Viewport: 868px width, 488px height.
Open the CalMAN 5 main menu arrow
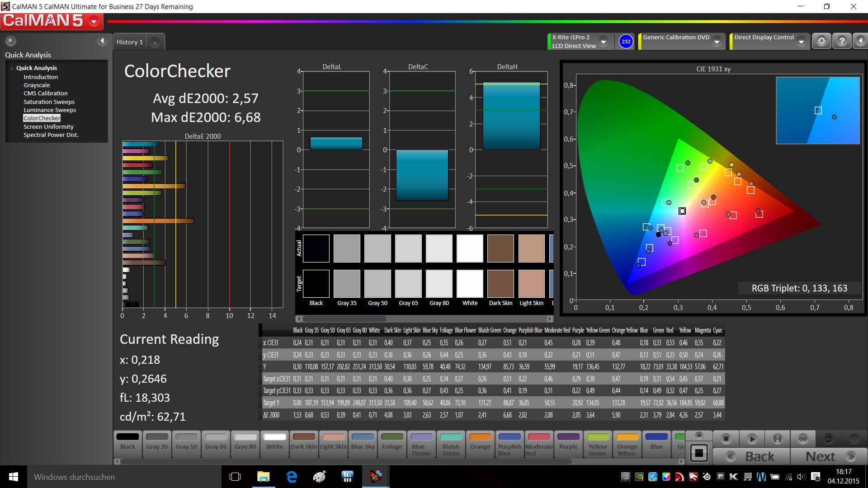[94, 21]
